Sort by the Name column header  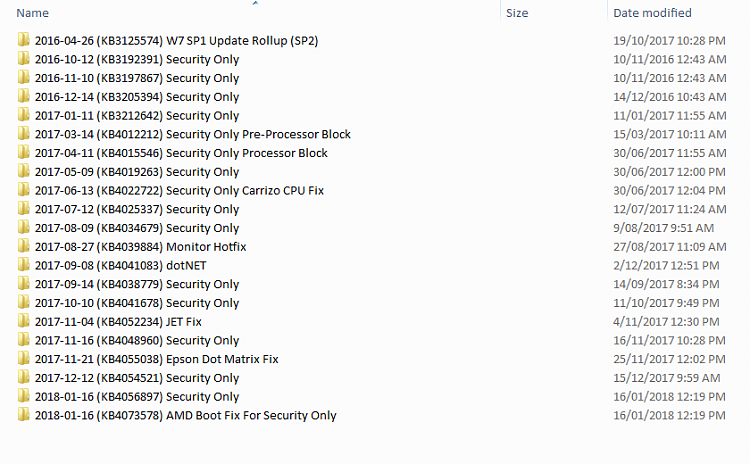tap(33, 13)
